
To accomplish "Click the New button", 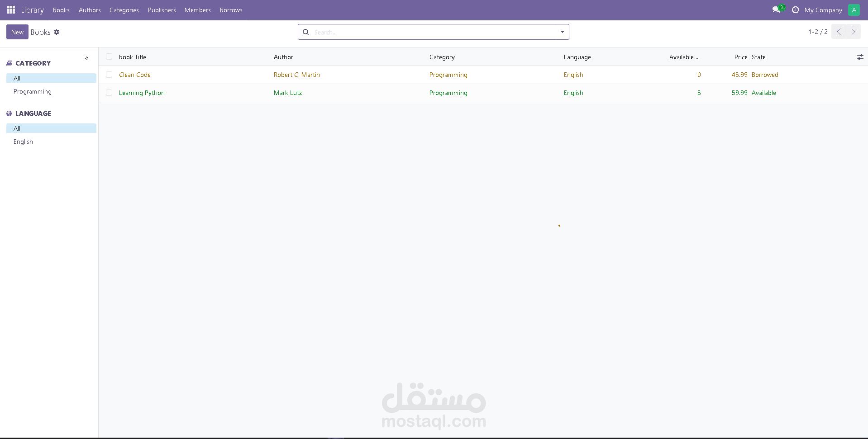I will pos(17,32).
